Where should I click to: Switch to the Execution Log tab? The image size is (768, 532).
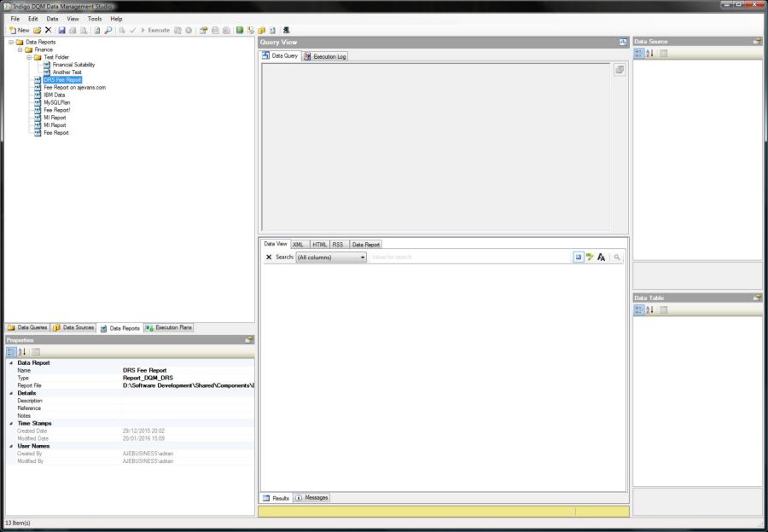pyautogui.click(x=325, y=56)
